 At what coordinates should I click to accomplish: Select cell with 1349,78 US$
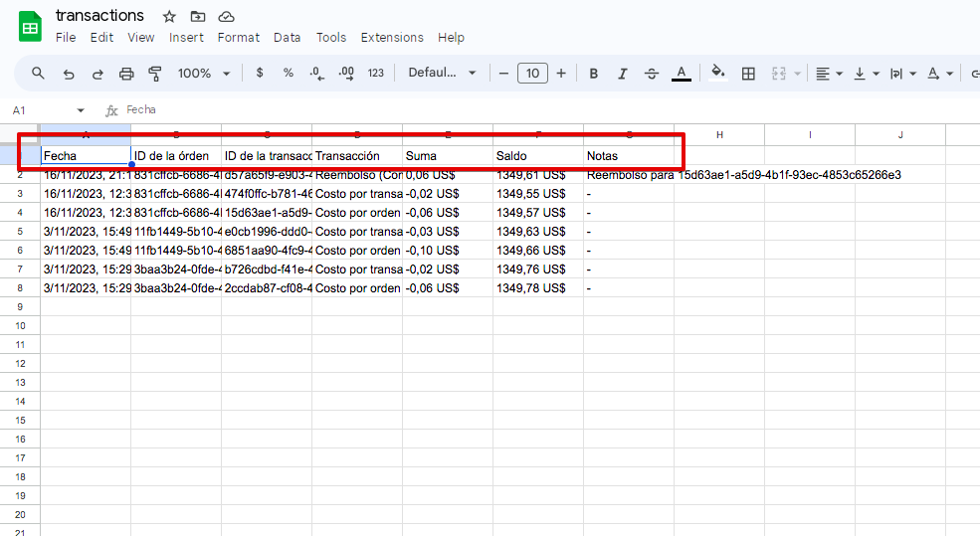click(x=538, y=288)
